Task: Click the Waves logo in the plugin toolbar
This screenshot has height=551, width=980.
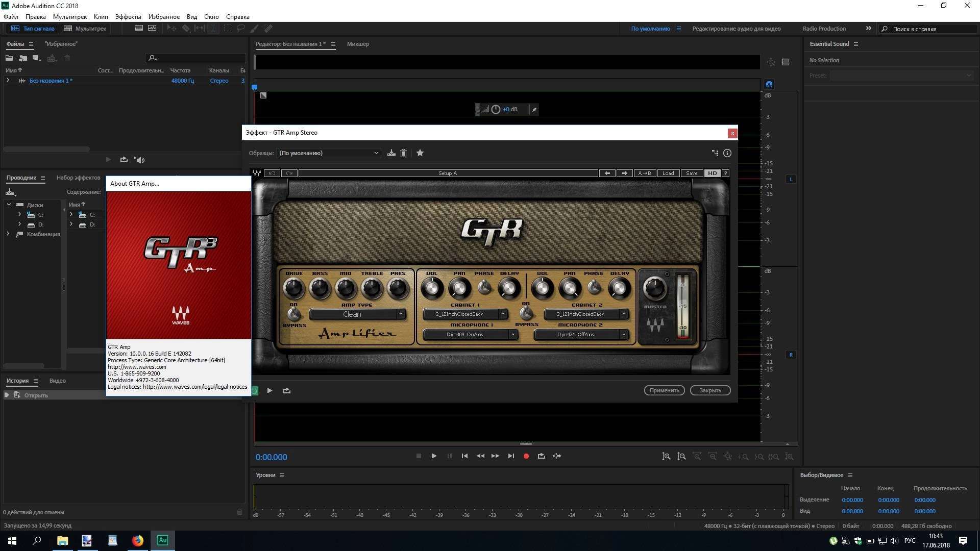Action: 257,173
